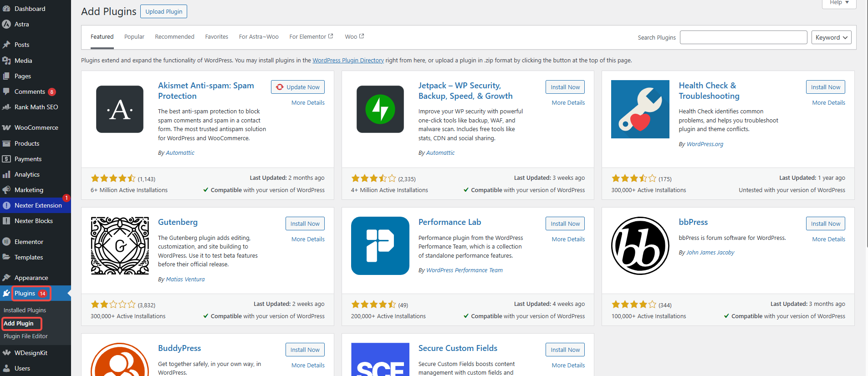Screen dimensions: 868x376
Task: Open the Health Check wrench icon
Action: (x=640, y=109)
